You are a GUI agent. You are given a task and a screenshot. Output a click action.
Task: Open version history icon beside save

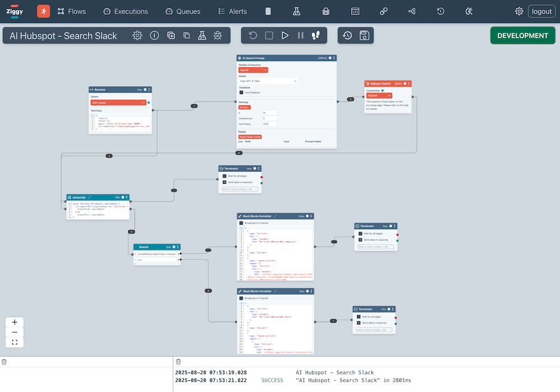point(348,35)
